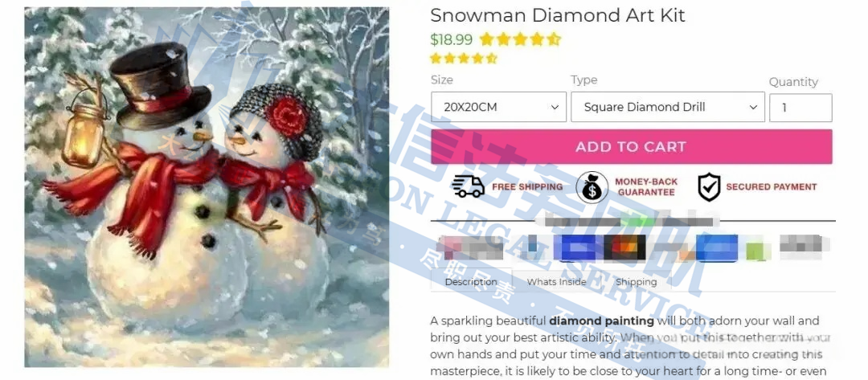
Task: Select the Shipping tab
Action: click(x=636, y=281)
